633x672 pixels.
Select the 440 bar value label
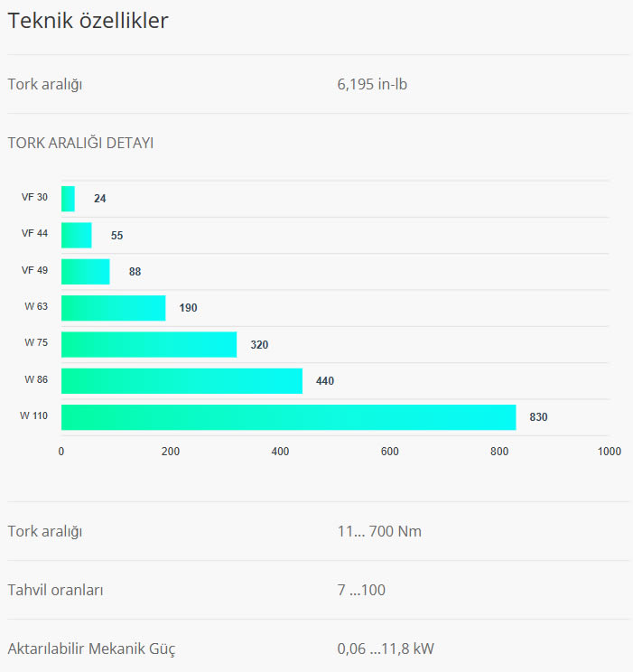point(325,381)
